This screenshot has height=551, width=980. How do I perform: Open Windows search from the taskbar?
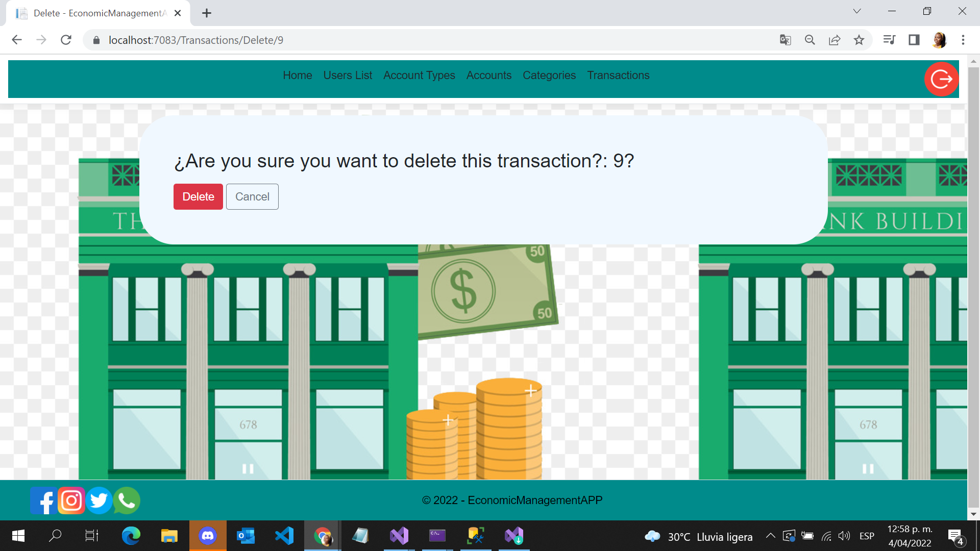tap(55, 536)
